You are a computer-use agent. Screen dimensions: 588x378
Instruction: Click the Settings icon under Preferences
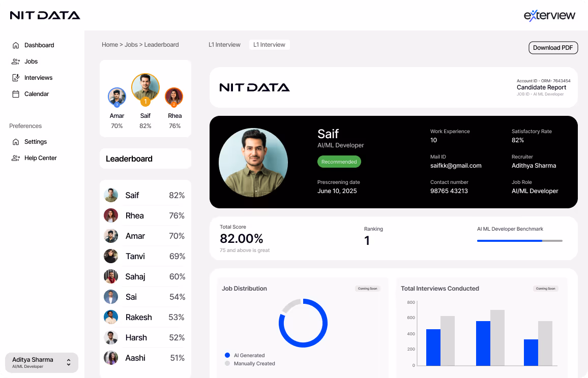click(16, 142)
